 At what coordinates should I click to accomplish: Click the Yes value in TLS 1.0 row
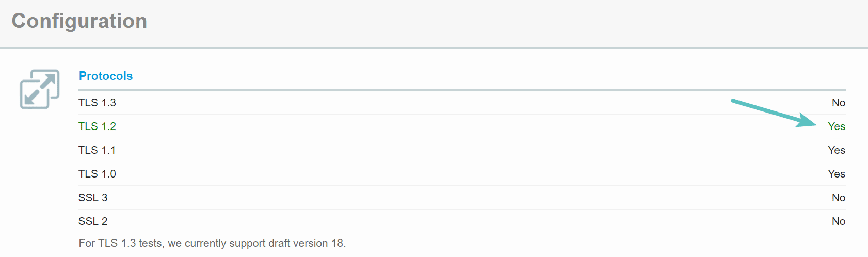pos(836,174)
